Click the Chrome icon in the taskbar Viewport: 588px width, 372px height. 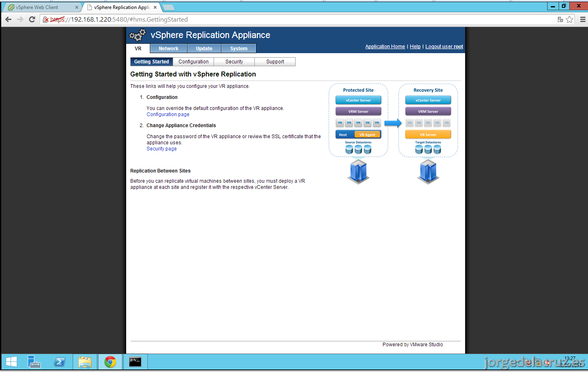(110, 362)
